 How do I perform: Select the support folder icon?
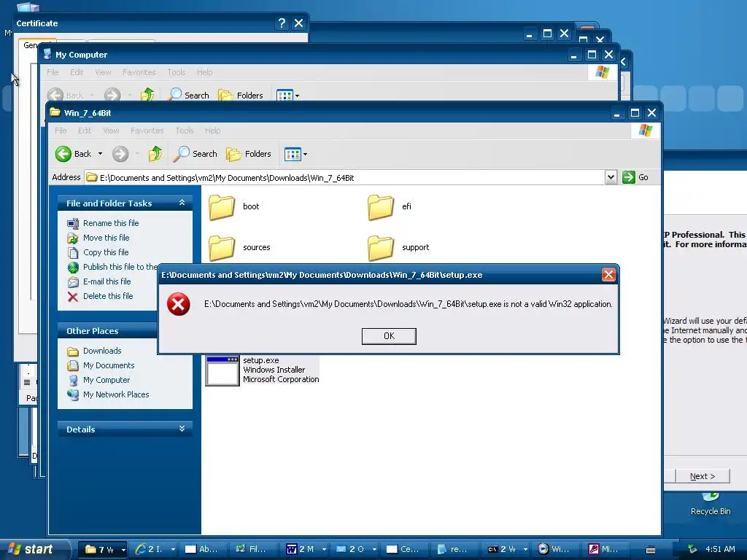[381, 248]
